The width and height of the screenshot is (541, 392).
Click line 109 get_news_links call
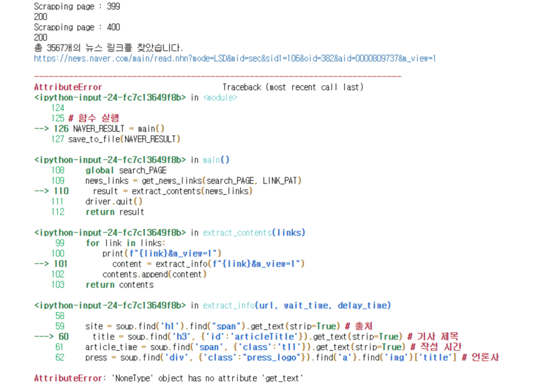click(x=193, y=180)
